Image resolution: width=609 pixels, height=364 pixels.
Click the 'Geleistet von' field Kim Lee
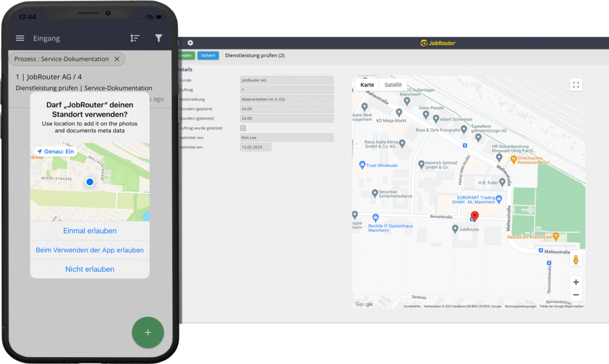pos(287,138)
